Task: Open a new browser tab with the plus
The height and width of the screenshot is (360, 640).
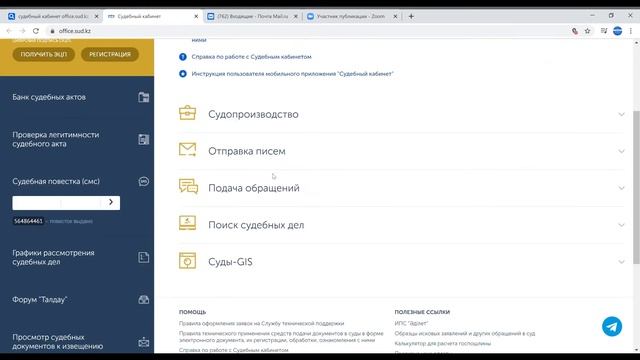Action: 411,16
